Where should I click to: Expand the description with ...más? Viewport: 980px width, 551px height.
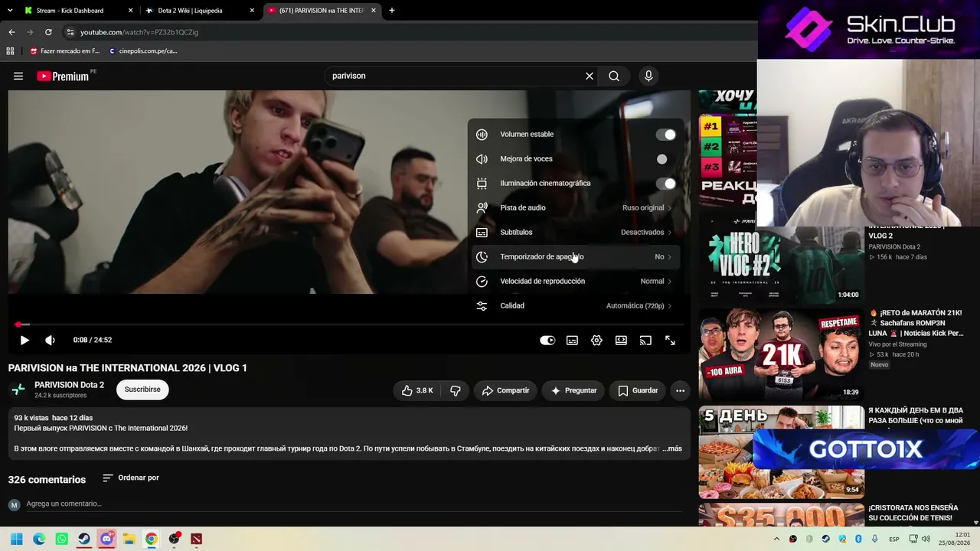point(672,448)
